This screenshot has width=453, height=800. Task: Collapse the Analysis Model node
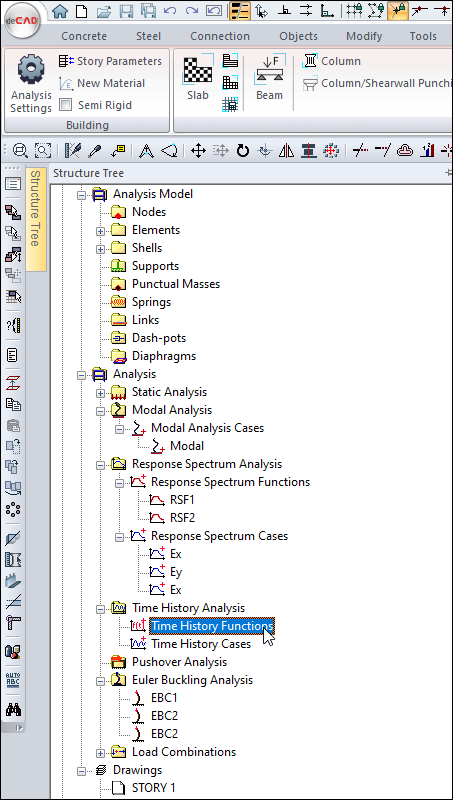(81, 194)
